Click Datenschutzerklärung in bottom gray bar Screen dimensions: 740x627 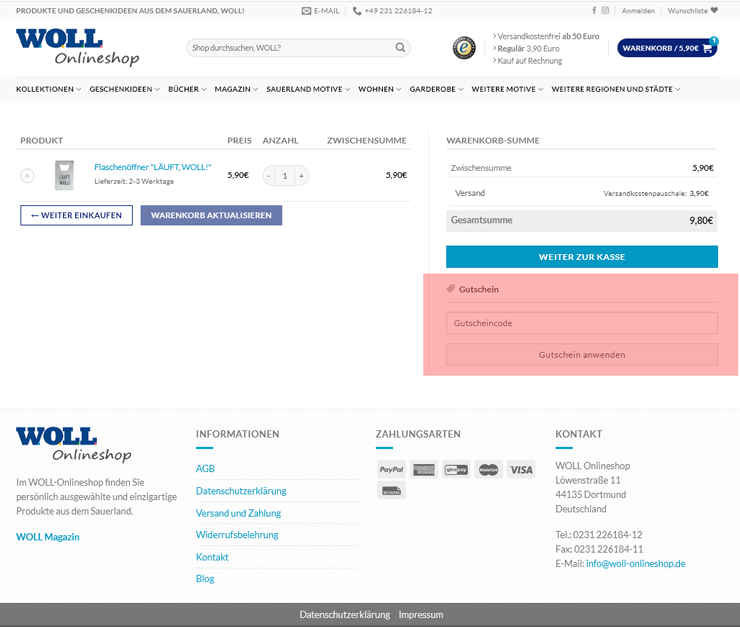(x=345, y=615)
